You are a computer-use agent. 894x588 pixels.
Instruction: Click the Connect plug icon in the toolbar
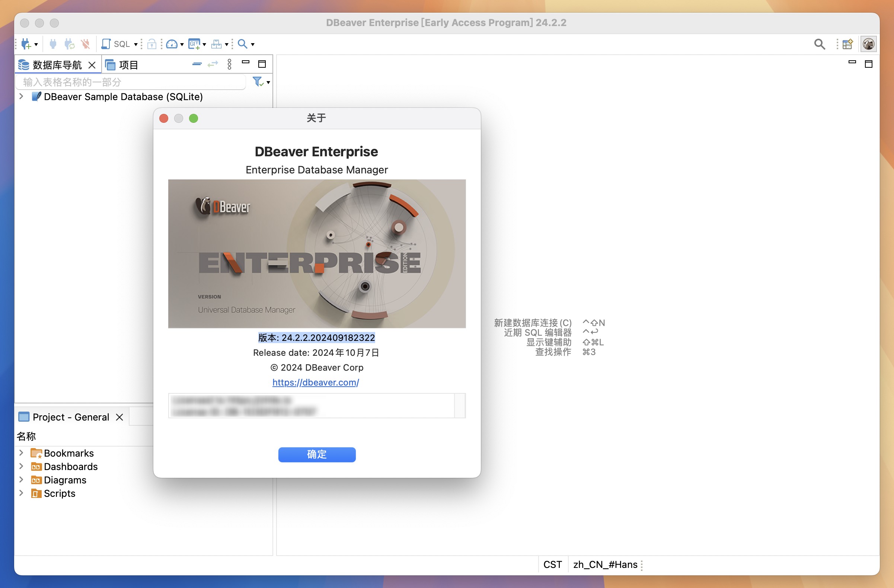pos(53,44)
